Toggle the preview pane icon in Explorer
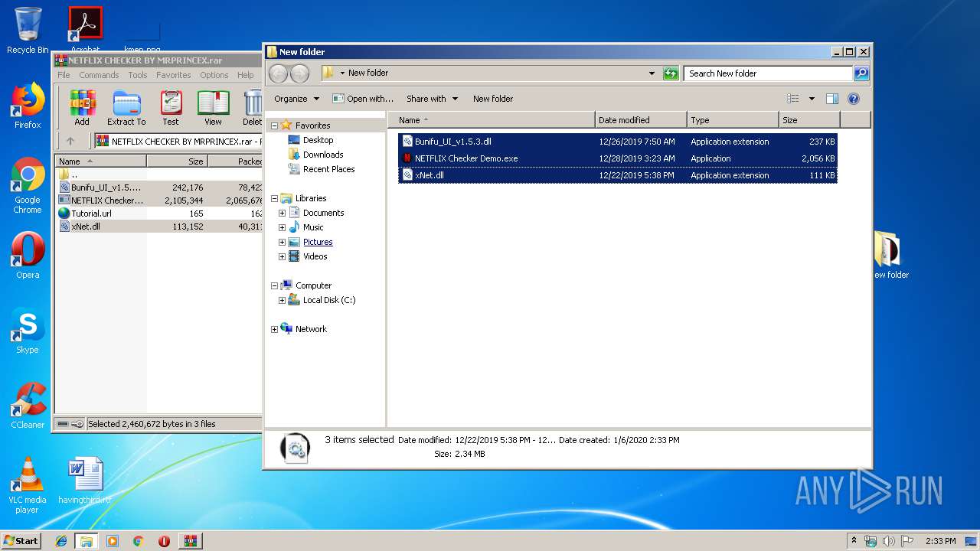Image resolution: width=980 pixels, height=551 pixels. 832,99
